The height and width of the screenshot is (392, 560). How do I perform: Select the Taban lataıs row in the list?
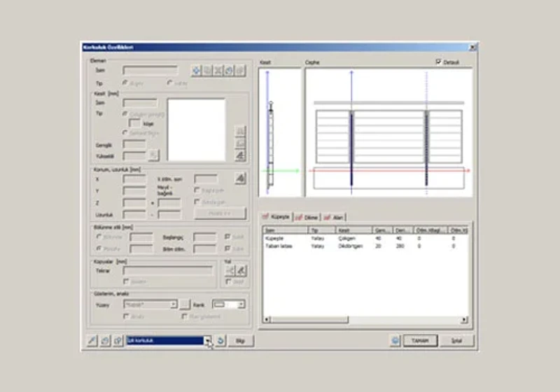click(366, 246)
